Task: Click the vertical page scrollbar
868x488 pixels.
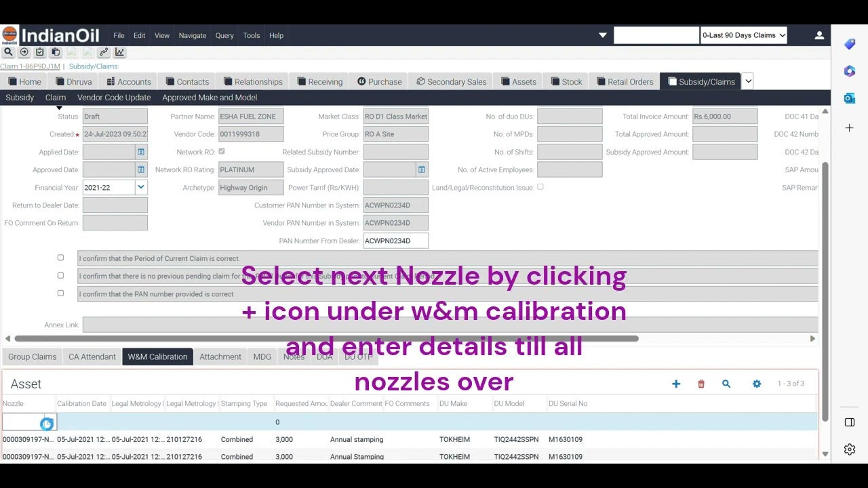Action: (825, 291)
